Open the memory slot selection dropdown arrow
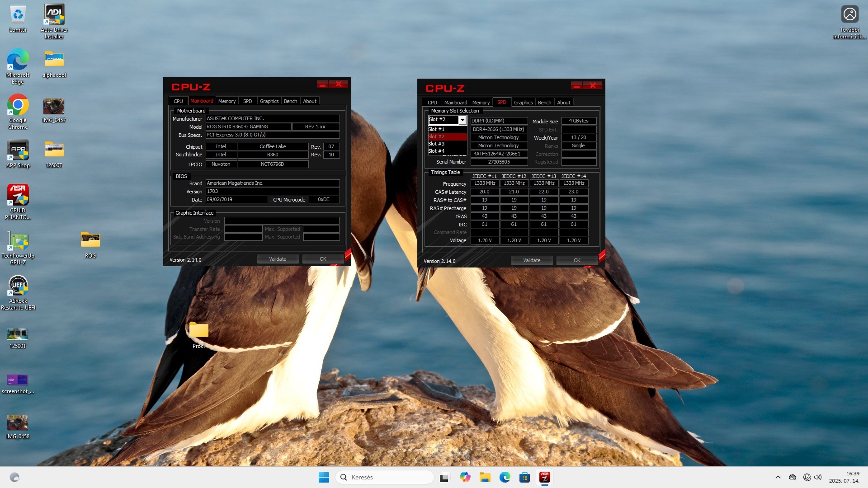Screen dimensions: 868x488 462,120
